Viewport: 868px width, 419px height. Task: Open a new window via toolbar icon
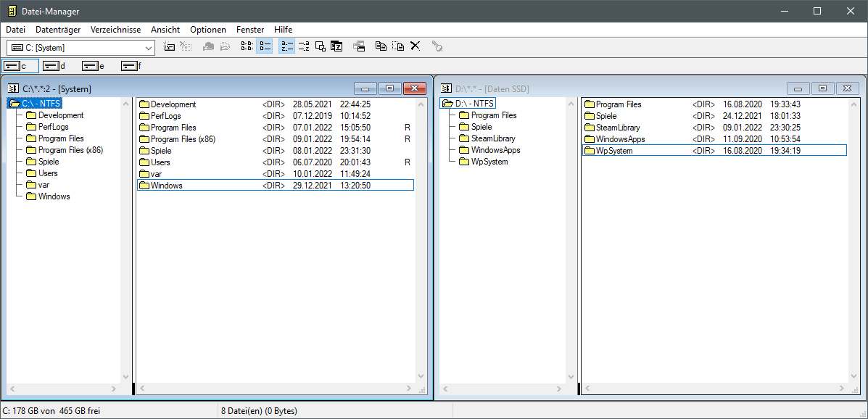(359, 46)
